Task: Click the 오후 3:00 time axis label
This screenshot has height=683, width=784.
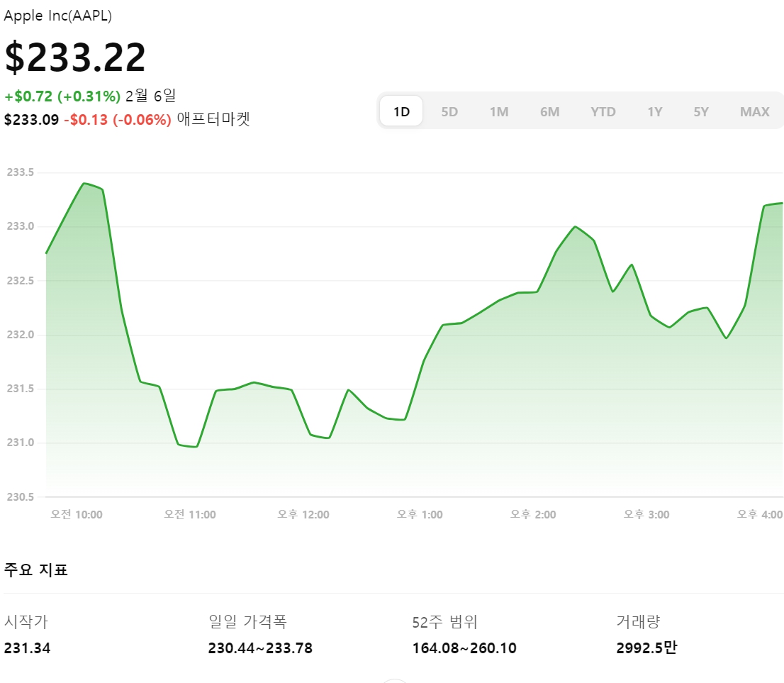Action: pyautogui.click(x=646, y=514)
